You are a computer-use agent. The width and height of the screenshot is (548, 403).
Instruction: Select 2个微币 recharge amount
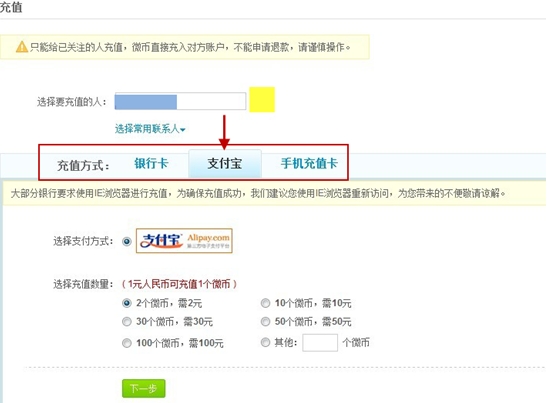[127, 303]
